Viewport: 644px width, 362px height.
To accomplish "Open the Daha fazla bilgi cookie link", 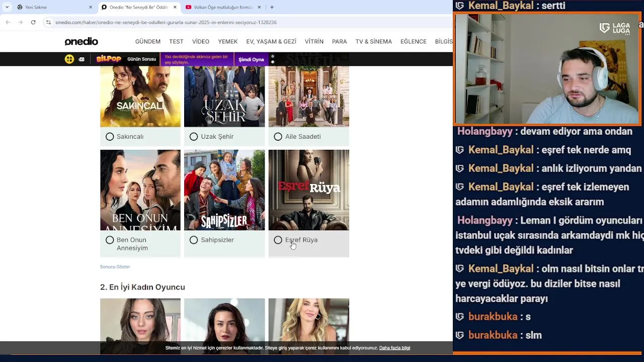I will pyautogui.click(x=394, y=348).
